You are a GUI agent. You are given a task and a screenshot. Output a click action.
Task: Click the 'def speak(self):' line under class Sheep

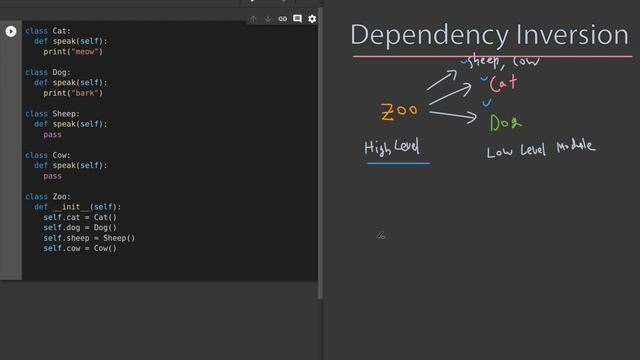71,124
